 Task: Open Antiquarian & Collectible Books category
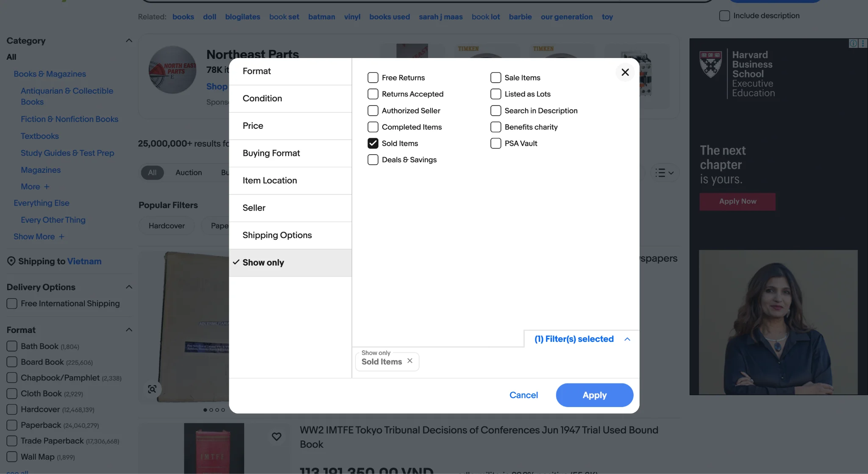coord(67,96)
